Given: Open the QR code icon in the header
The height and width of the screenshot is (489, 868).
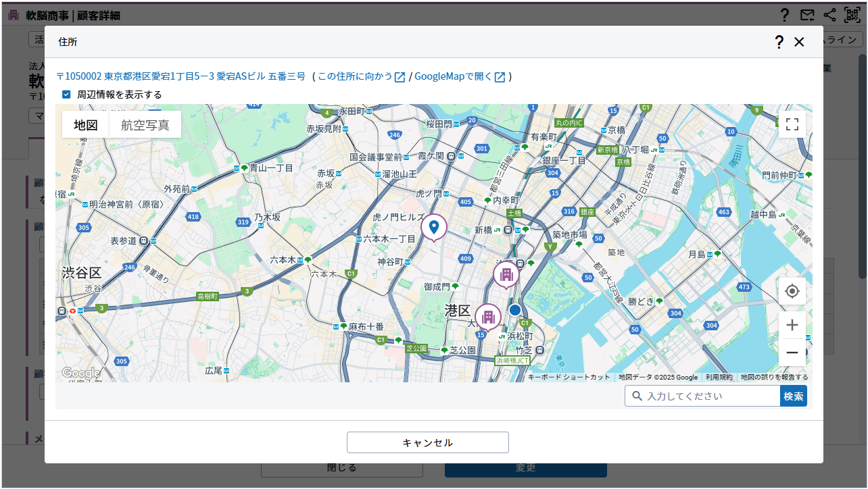Looking at the screenshot, I should [851, 15].
